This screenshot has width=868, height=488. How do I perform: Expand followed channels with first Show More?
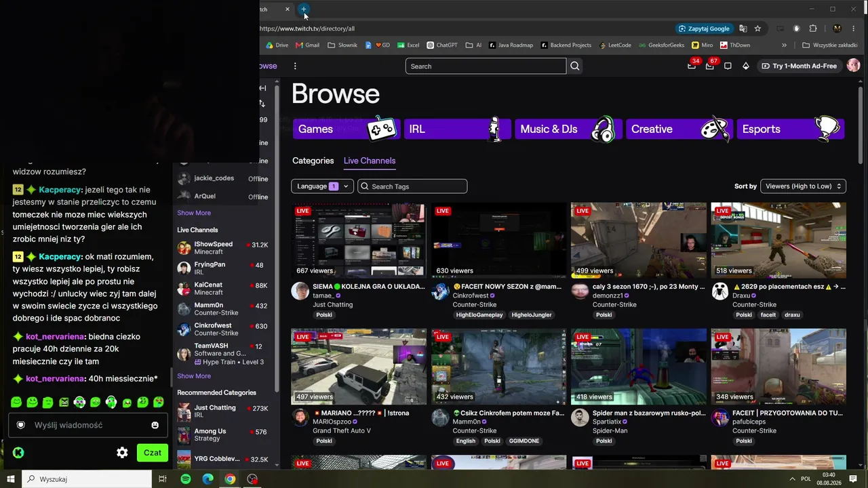(x=194, y=213)
